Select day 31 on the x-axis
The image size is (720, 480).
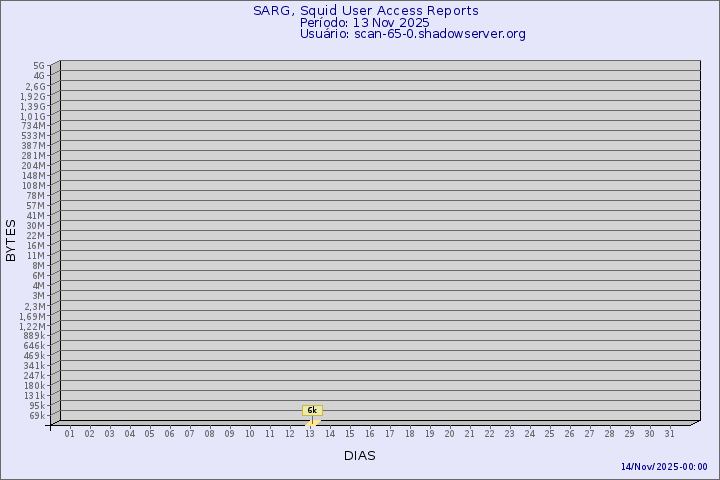click(670, 434)
